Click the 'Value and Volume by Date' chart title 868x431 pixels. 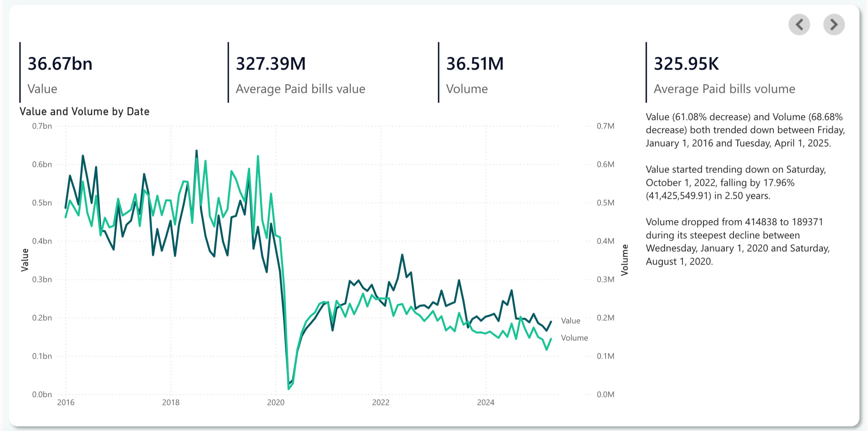(84, 111)
